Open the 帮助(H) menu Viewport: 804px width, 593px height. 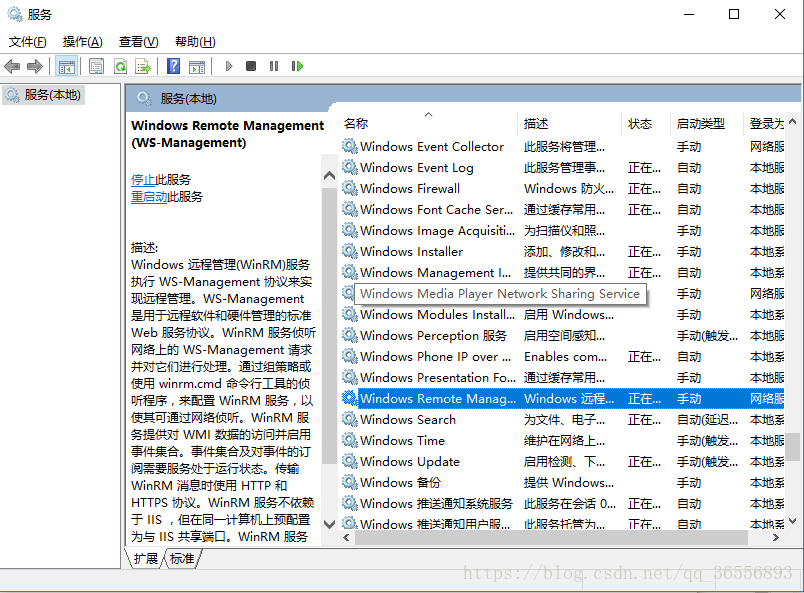click(x=195, y=42)
